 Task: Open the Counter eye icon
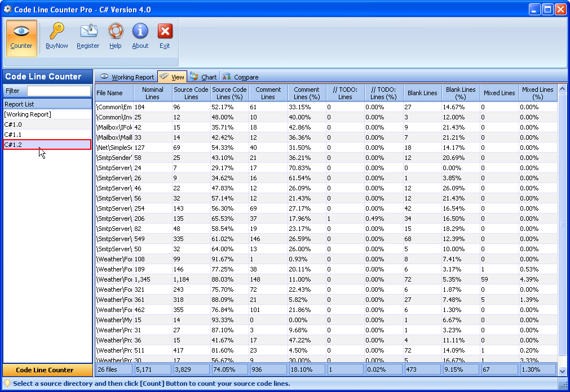point(21,31)
